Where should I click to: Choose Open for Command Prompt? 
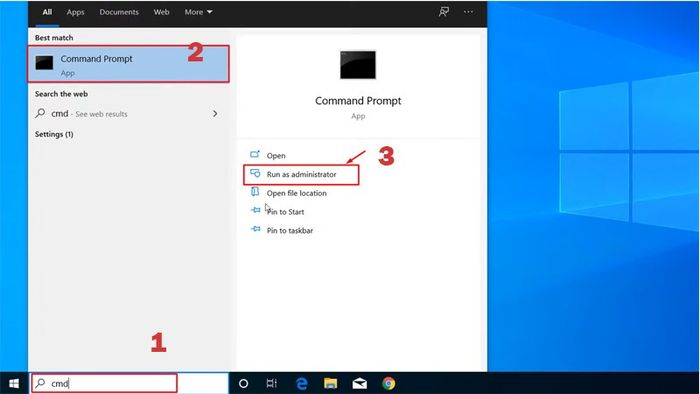pos(276,156)
